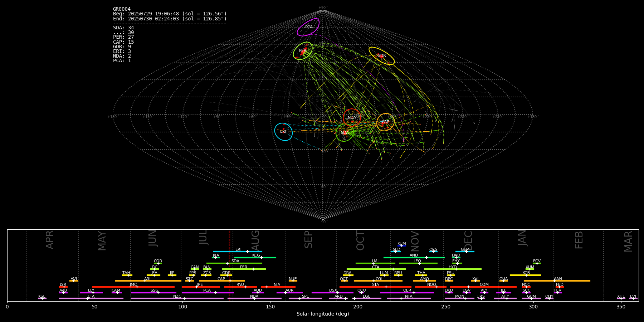Click the GR0004 title text
The height and width of the screenshot is (322, 644).
(122, 9)
